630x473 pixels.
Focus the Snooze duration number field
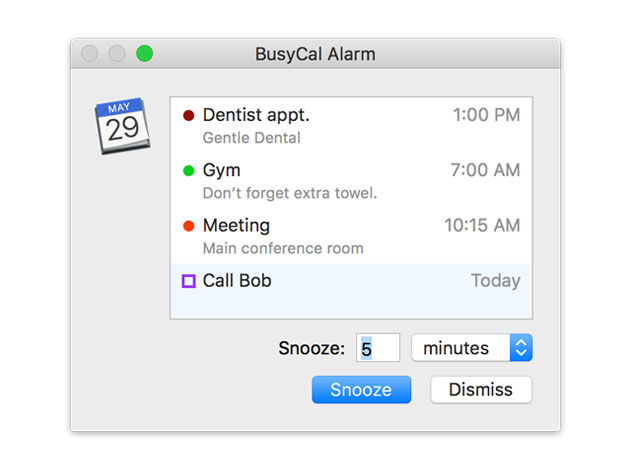click(378, 348)
